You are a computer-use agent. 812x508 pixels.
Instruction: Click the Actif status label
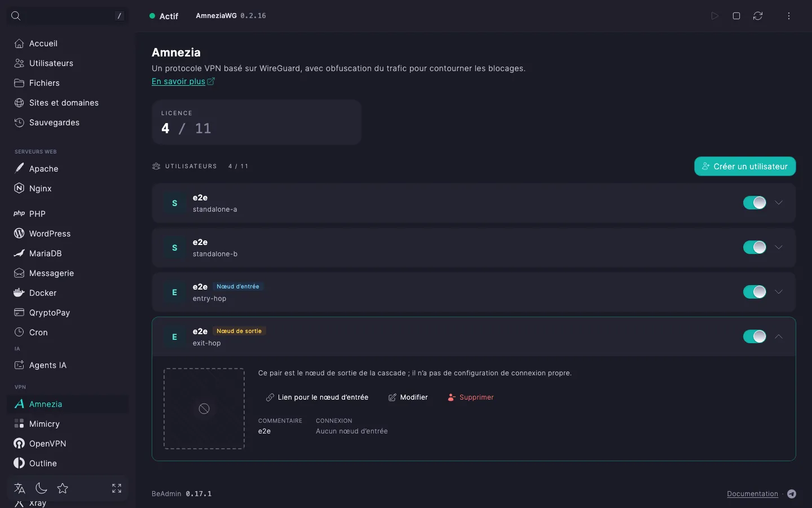169,16
